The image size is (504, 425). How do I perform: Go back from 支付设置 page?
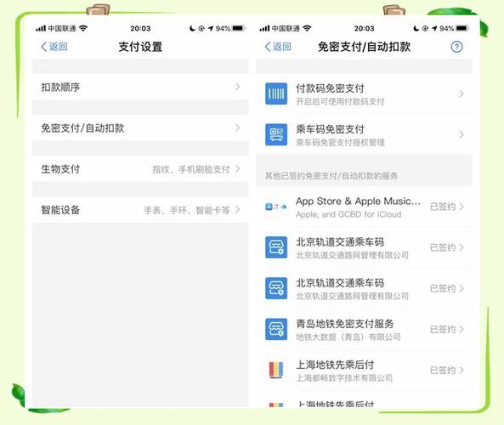click(54, 47)
